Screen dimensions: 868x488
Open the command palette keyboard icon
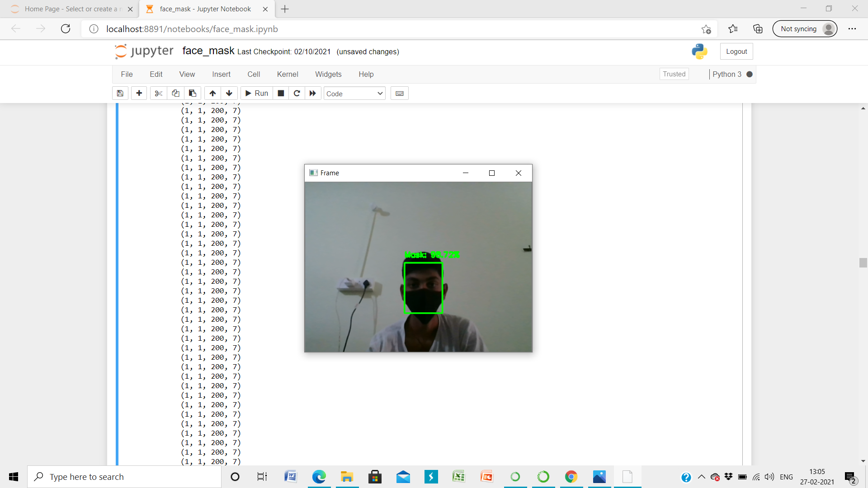(400, 93)
